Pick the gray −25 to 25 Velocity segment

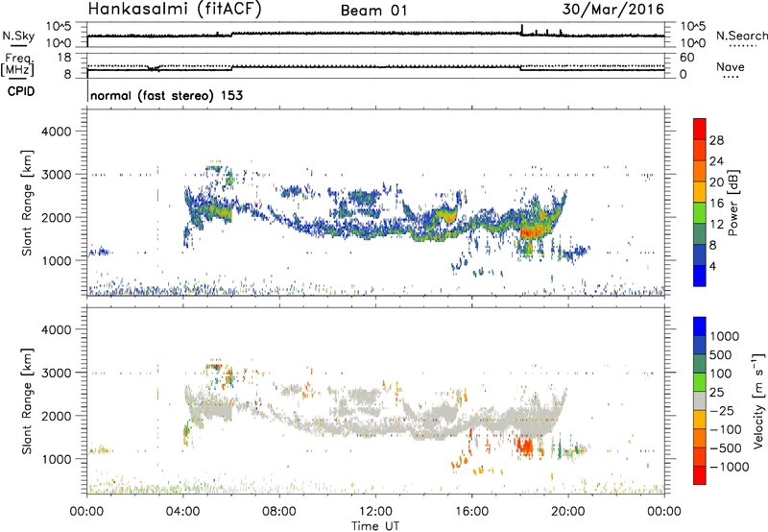(700, 400)
